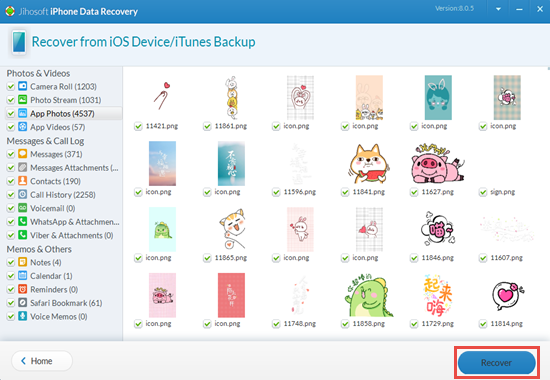Click the Jihosoft logo in title bar
Viewport: 550px width, 380px height.
tap(10, 11)
